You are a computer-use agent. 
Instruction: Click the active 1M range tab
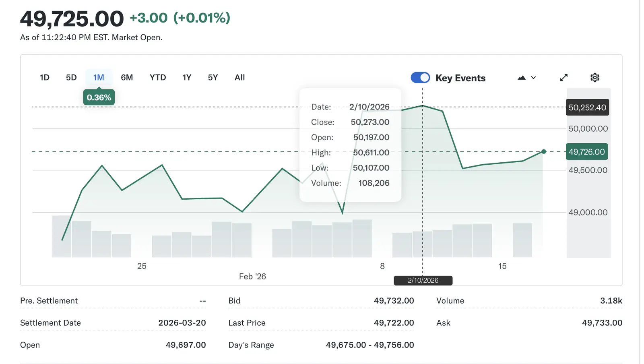pos(99,78)
